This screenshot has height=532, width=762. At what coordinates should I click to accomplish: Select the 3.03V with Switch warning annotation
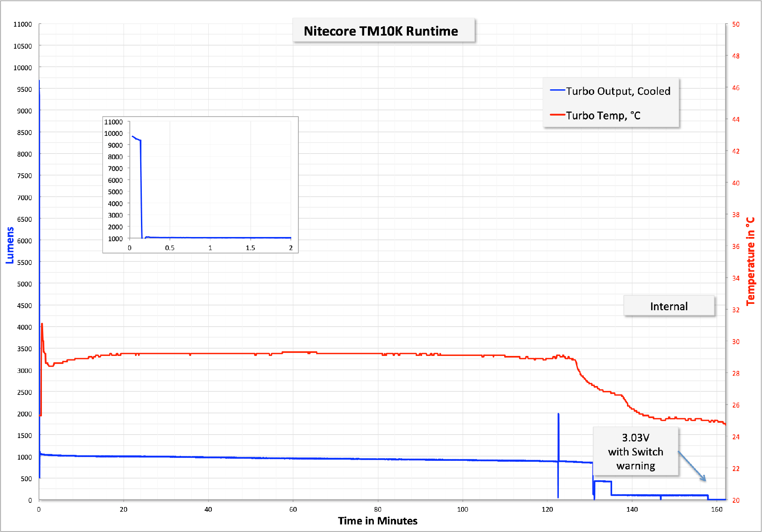point(635,452)
